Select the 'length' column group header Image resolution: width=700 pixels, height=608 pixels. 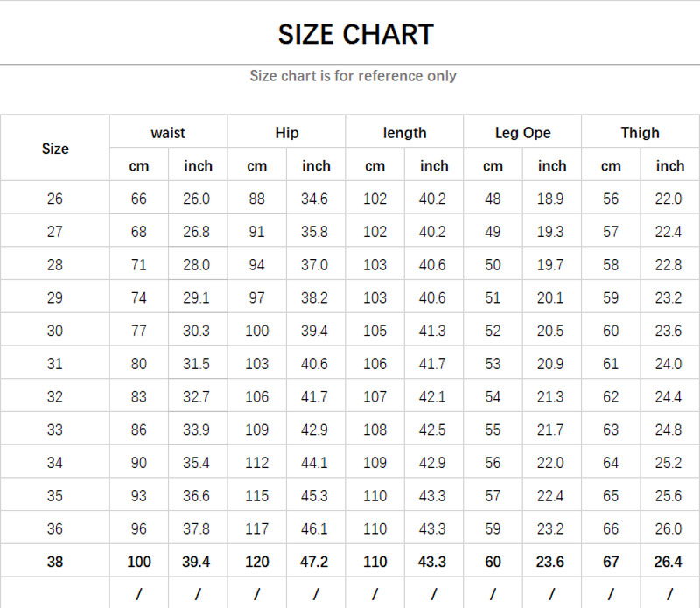point(404,133)
